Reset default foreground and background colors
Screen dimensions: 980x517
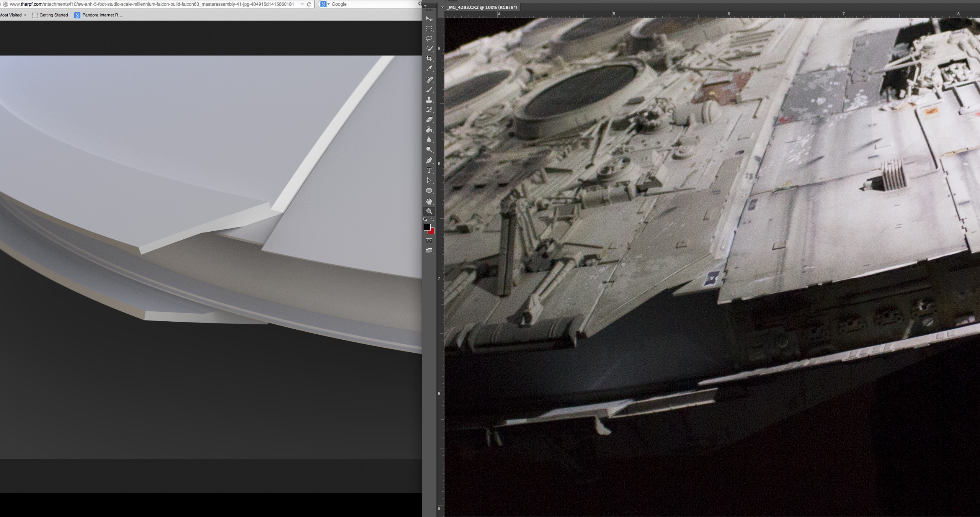(x=425, y=219)
